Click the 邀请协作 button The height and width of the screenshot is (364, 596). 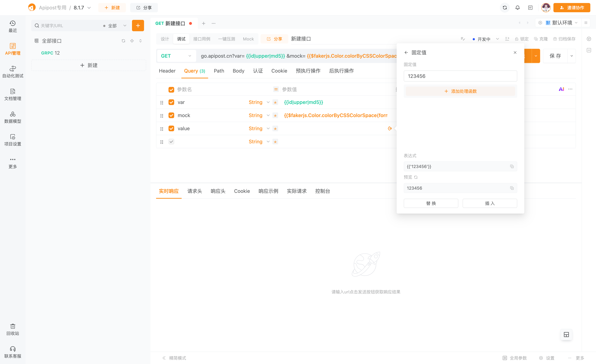coord(572,8)
